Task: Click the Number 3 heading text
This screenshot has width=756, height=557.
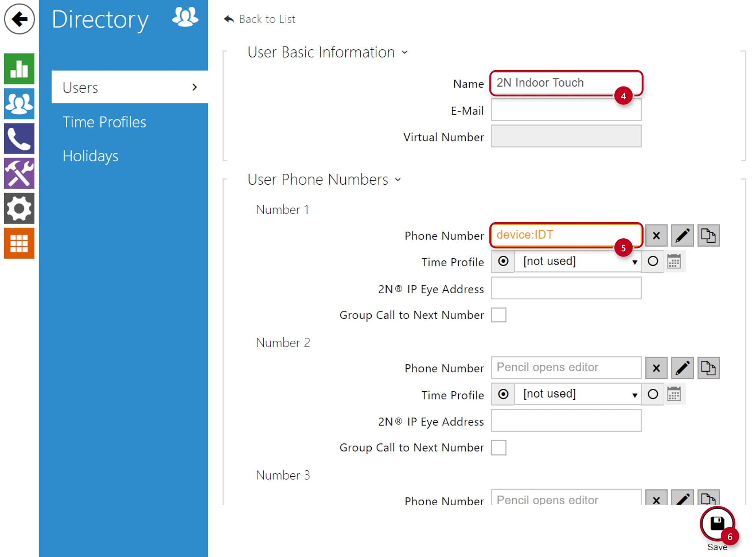Action: coord(283,475)
